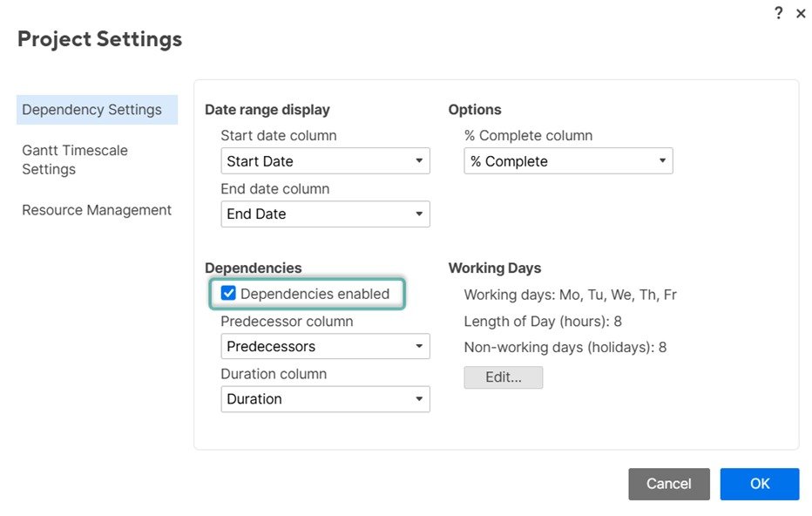812x516 pixels.
Task: Click the 'Non-working days (holidays): 8' text
Action: 565,347
